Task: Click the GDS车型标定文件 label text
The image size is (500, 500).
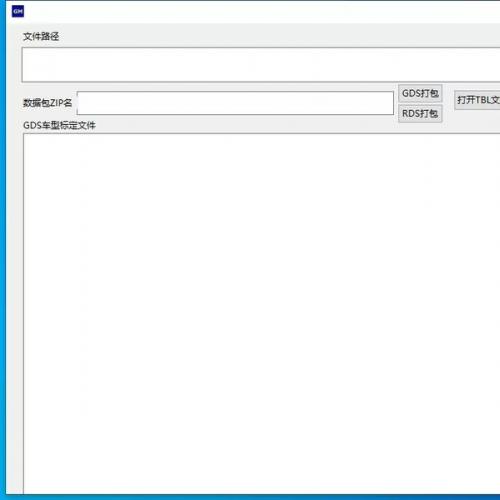Action: 59,125
